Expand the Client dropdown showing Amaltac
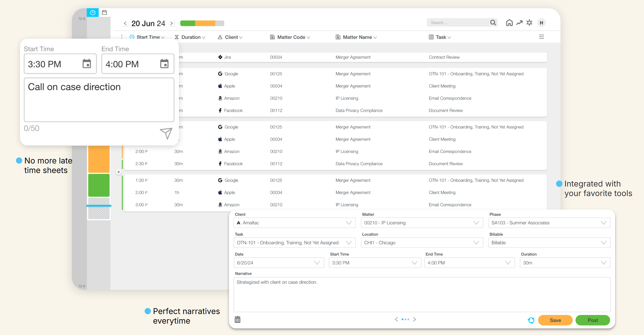The width and height of the screenshot is (644, 335). tap(294, 223)
